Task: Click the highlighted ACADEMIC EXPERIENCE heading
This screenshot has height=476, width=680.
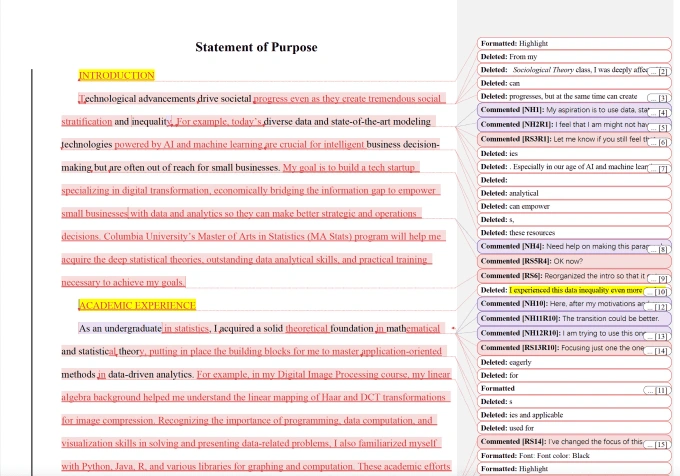Action: 137,305
